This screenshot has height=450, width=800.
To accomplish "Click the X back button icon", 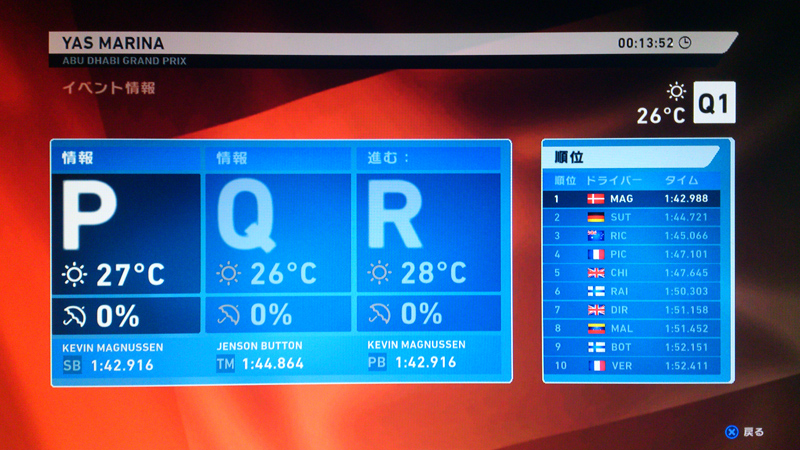I will [732, 432].
